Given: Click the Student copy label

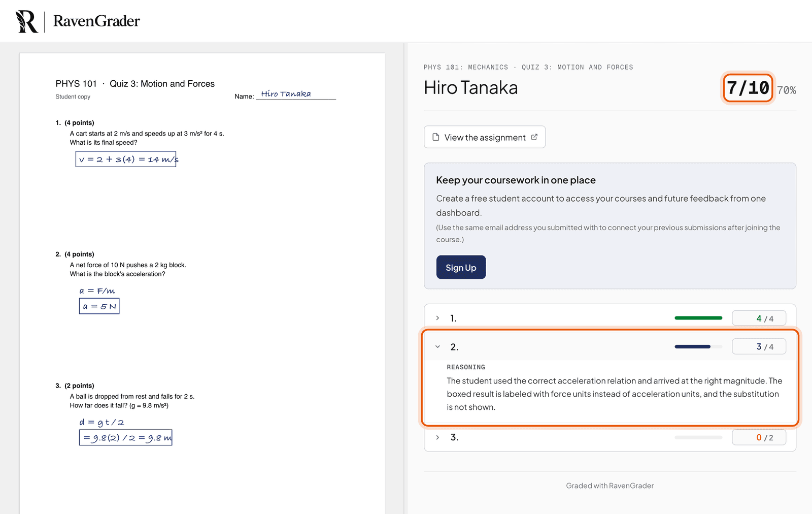Looking at the screenshot, I should click(x=73, y=97).
